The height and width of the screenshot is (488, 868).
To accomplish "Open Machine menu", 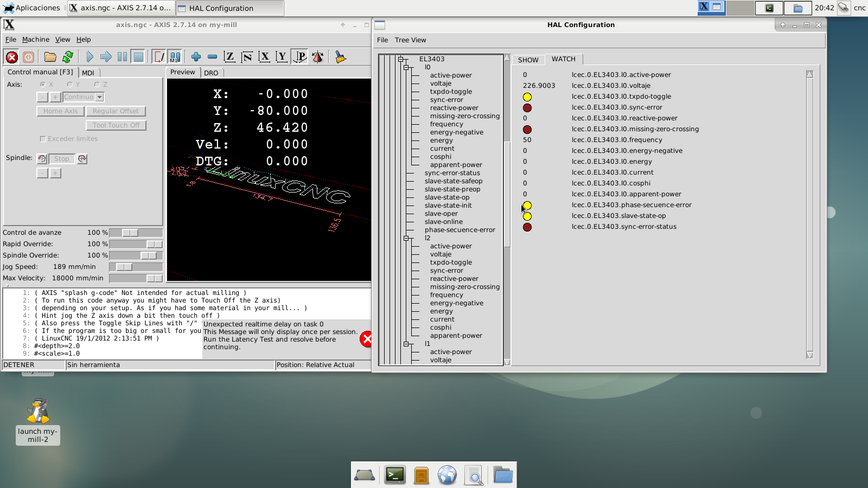I will tap(36, 40).
